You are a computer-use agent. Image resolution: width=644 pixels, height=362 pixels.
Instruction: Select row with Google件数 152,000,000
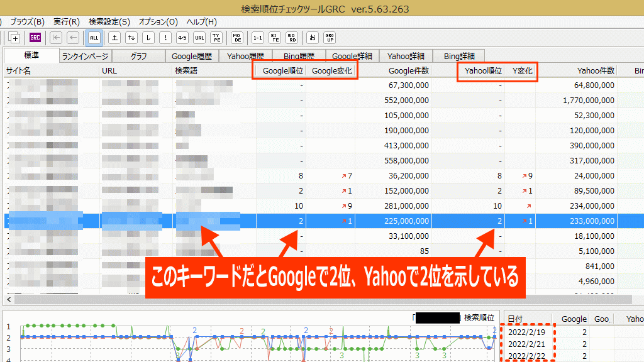pyautogui.click(x=324, y=191)
